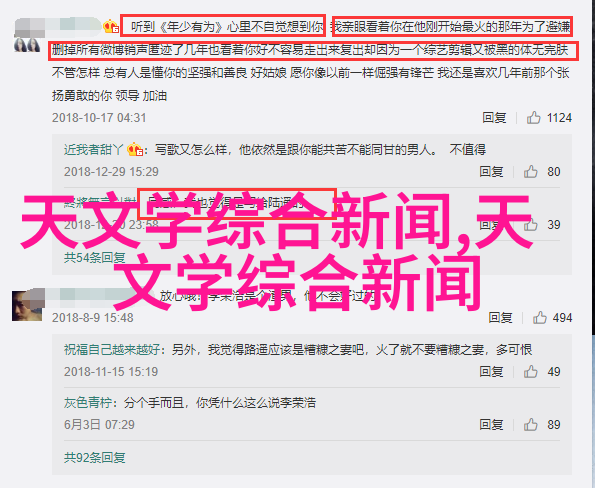Open 近我者甜丫's user profile

(94, 150)
